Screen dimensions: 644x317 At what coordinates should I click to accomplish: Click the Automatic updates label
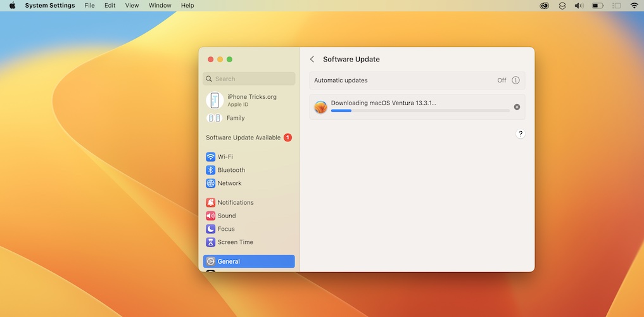coord(341,80)
